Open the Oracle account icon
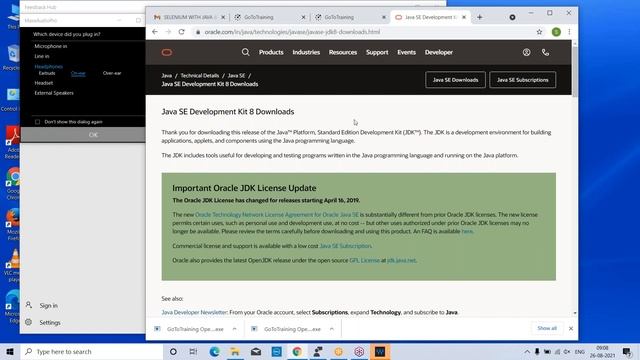Image resolution: width=640 pixels, height=360 pixels. 527,52
